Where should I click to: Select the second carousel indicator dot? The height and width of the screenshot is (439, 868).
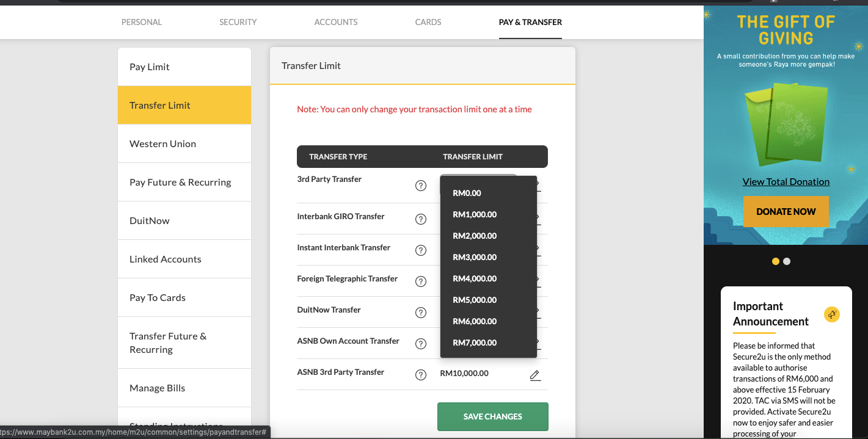[x=786, y=261]
